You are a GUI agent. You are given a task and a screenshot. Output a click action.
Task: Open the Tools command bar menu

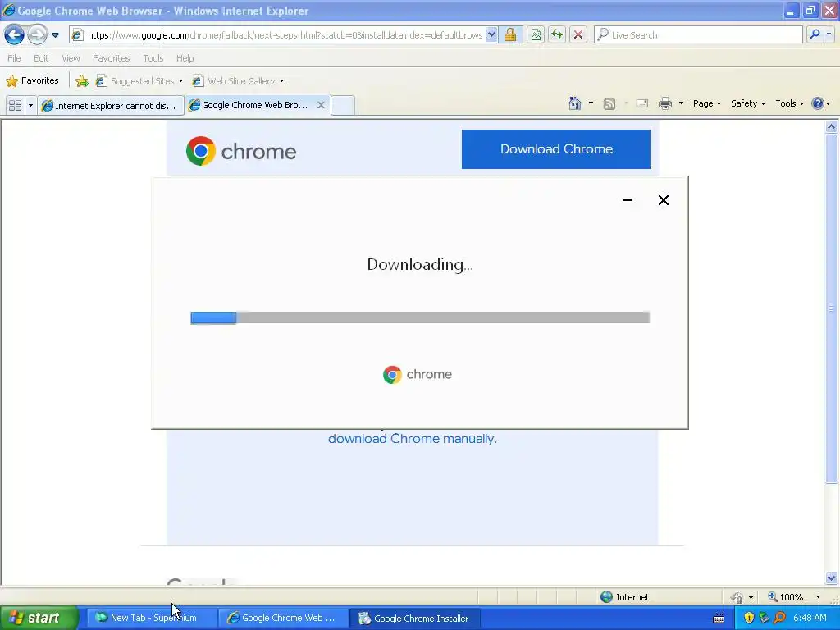pyautogui.click(x=789, y=103)
